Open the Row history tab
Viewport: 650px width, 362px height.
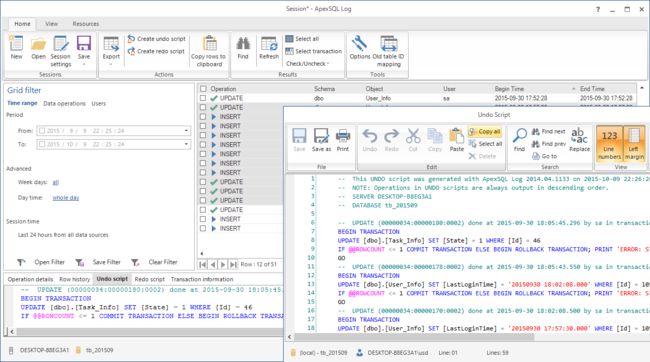(74, 279)
